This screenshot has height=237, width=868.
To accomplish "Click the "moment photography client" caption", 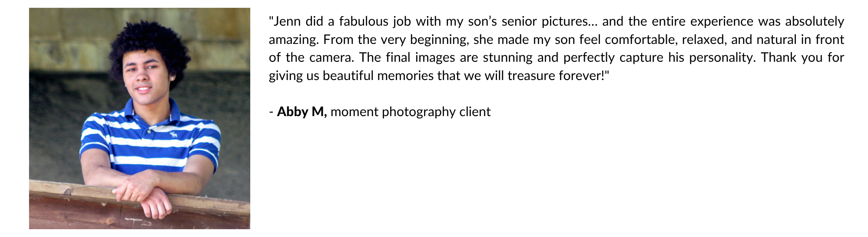I will tap(411, 112).
